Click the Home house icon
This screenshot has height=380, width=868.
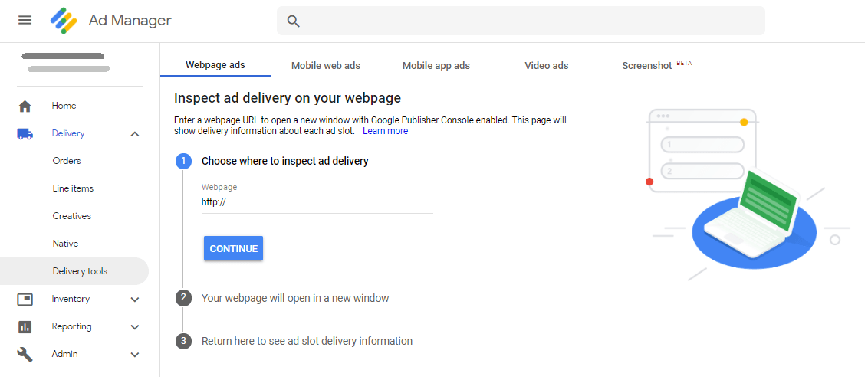coord(25,106)
